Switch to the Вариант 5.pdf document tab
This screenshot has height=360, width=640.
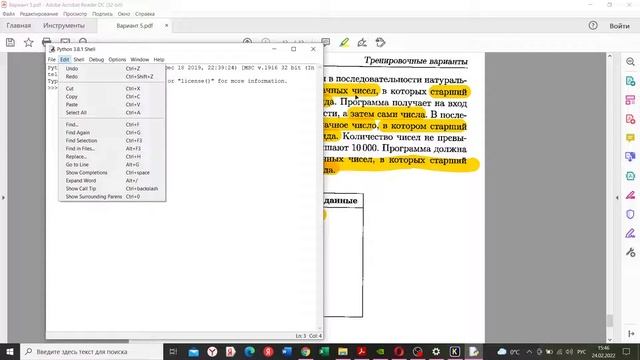[x=134, y=26]
